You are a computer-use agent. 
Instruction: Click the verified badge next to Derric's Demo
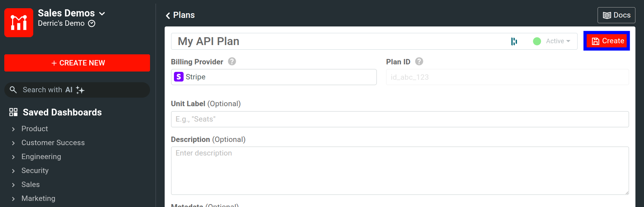(91, 23)
